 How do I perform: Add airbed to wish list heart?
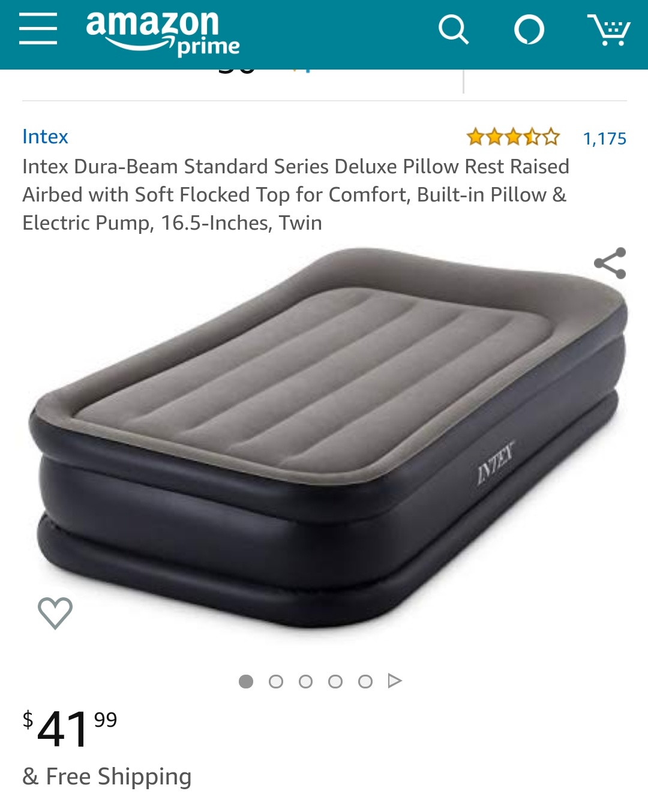click(x=55, y=613)
